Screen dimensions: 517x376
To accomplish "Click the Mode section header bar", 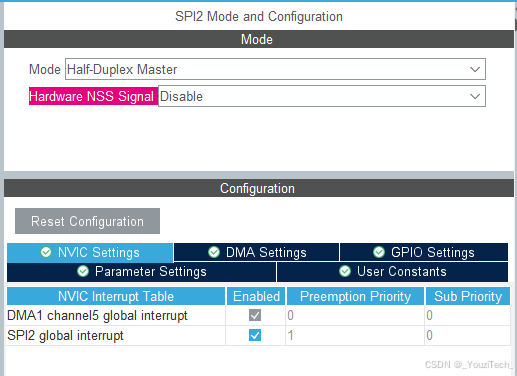I will coord(259,39).
